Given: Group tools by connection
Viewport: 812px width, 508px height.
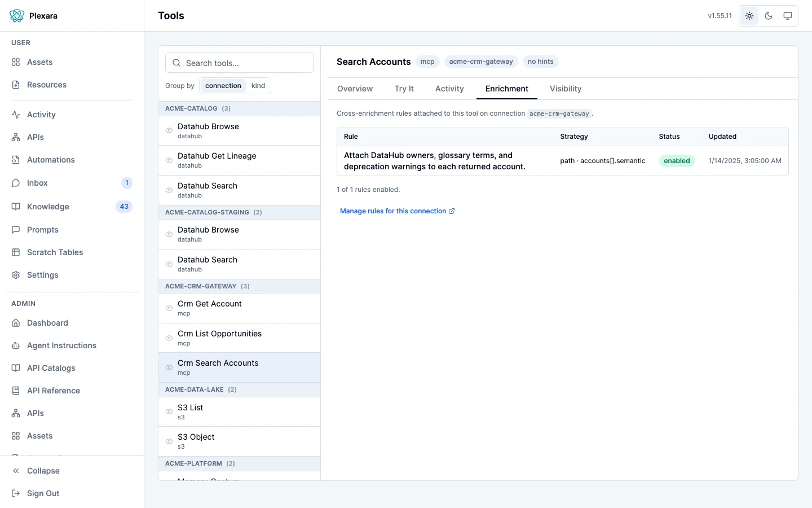Looking at the screenshot, I should pos(223,86).
